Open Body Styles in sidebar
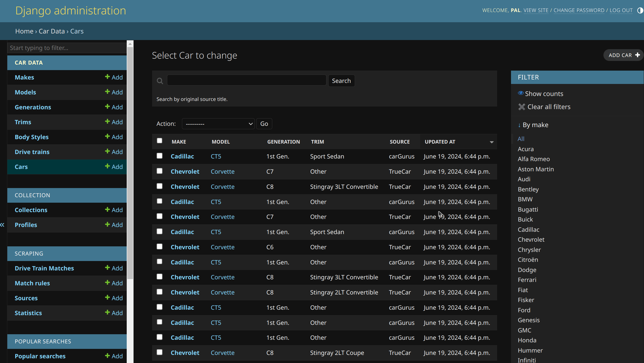The image size is (644, 363). (x=32, y=137)
